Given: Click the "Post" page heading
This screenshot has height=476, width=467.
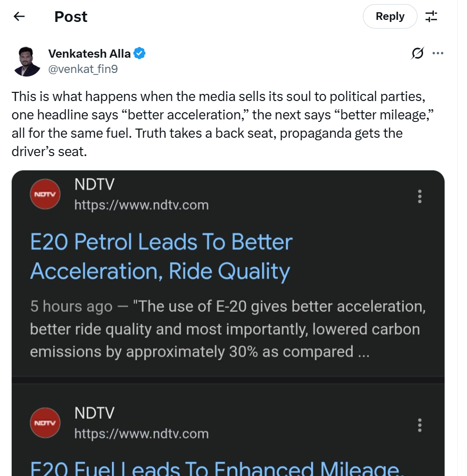Looking at the screenshot, I should tap(71, 16).
